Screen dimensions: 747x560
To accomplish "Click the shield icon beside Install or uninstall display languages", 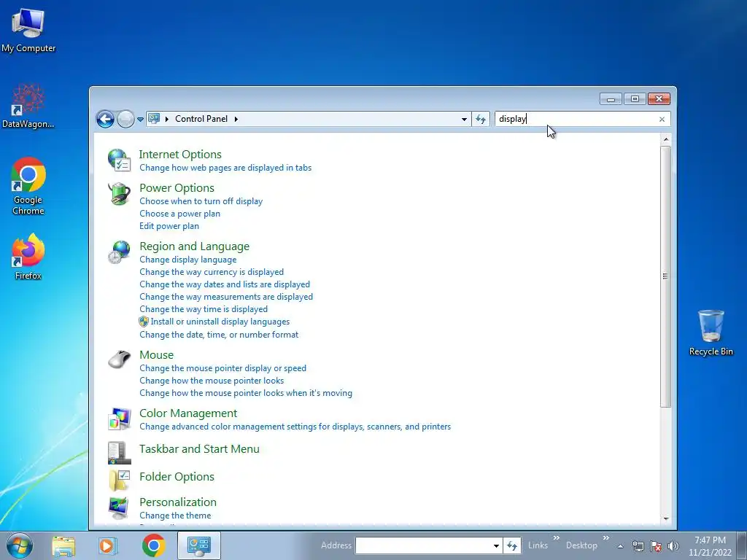I will click(x=144, y=322).
